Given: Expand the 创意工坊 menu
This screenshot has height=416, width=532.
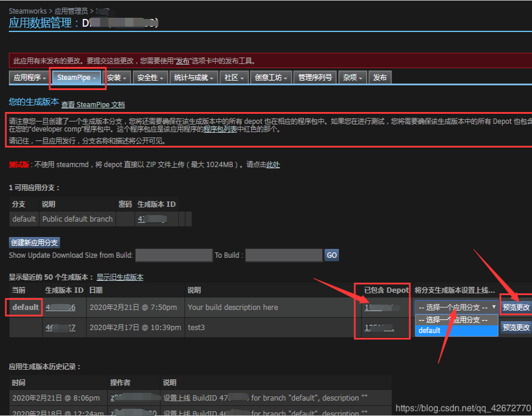Looking at the screenshot, I should (271, 78).
